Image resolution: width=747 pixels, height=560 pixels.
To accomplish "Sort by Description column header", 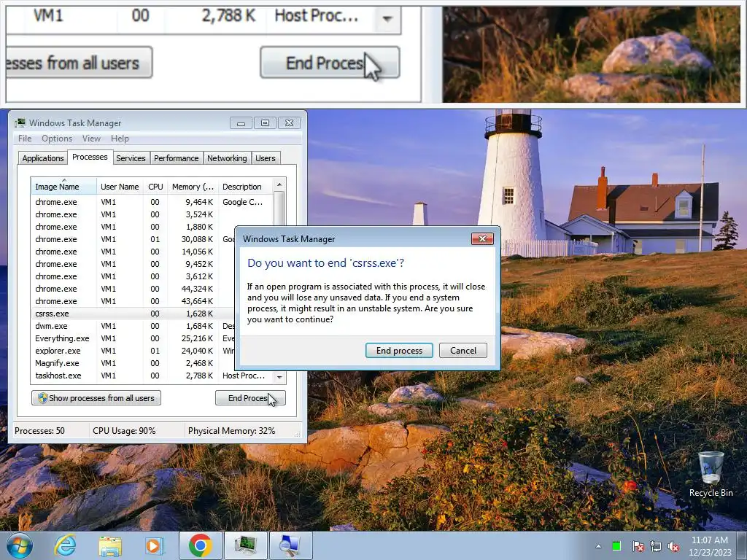I will tap(245, 187).
